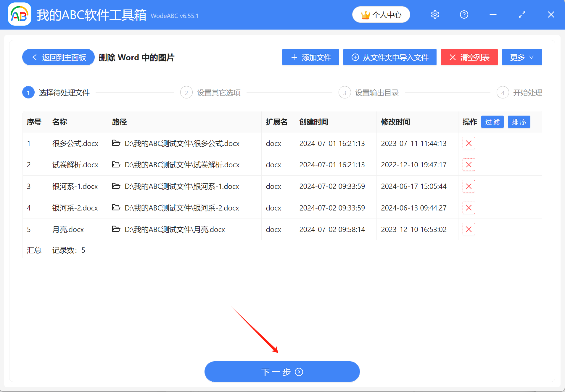565x392 pixels.
Task: Clear the file list with 清空列表
Action: coord(469,57)
